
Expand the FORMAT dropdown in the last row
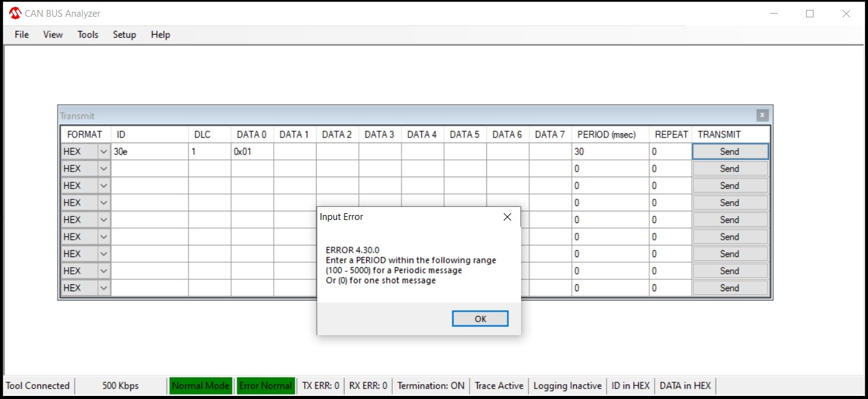[x=103, y=288]
